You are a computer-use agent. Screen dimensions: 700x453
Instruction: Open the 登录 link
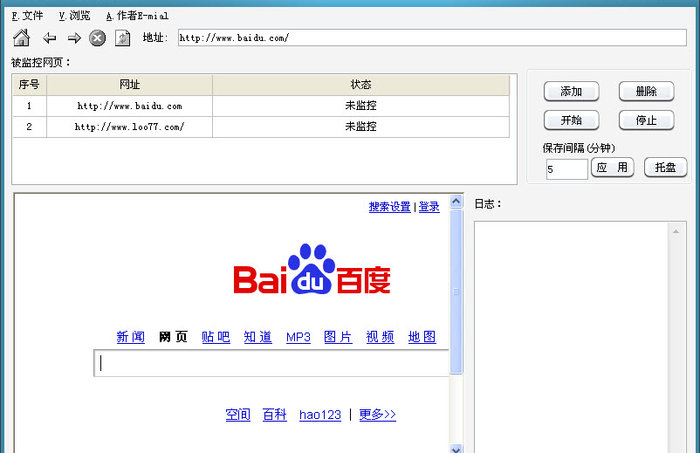pos(429,207)
